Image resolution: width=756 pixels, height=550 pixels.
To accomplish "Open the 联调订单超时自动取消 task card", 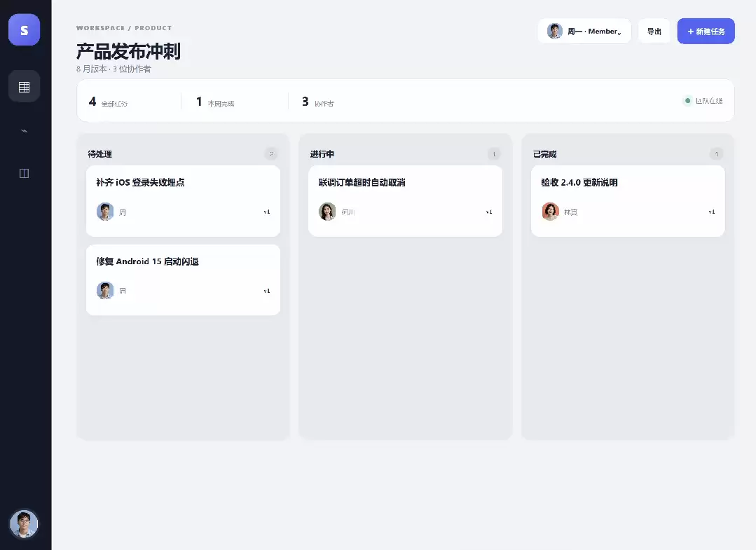I will [x=406, y=201].
